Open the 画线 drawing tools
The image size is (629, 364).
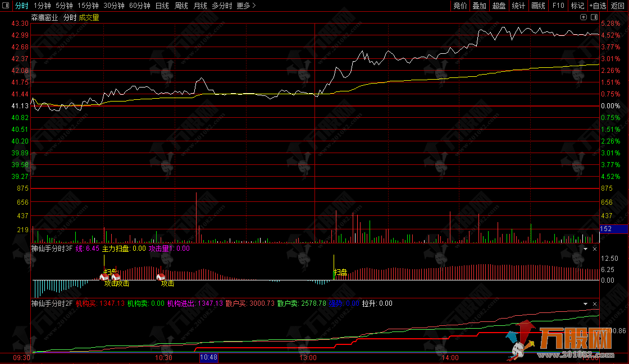coord(539,6)
